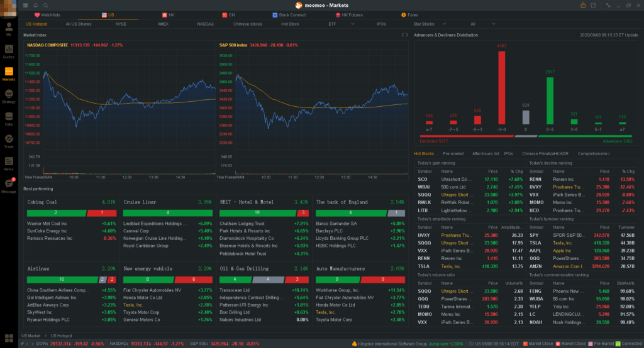Select the NYSE sub-tab
The height and width of the screenshot is (348, 644).
coord(121,24)
